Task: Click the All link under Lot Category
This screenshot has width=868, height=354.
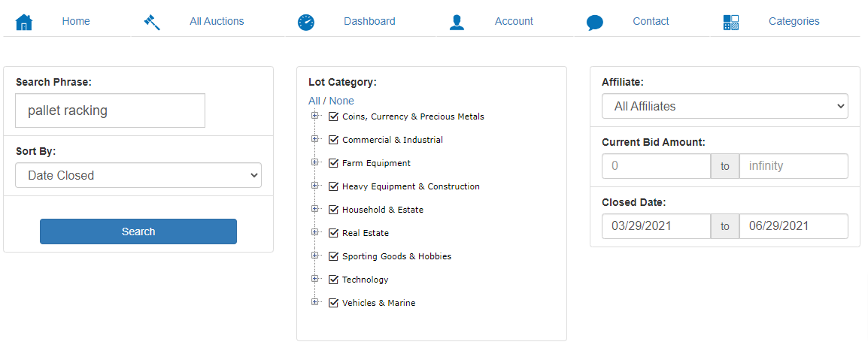Action: (x=314, y=101)
